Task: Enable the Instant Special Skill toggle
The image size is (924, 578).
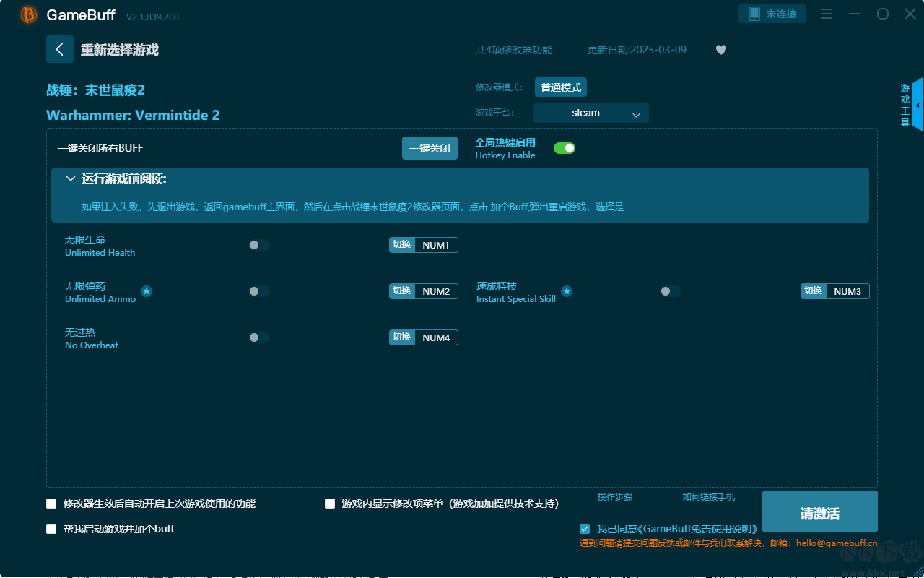Action: (x=671, y=291)
